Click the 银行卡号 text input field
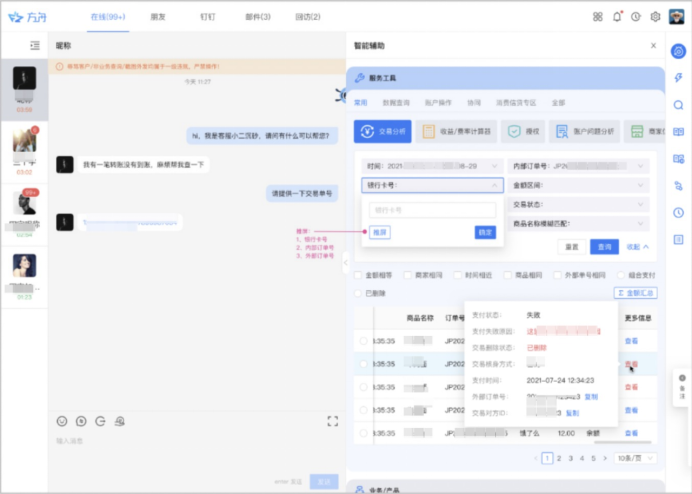This screenshot has height=494, width=692. coord(433,210)
